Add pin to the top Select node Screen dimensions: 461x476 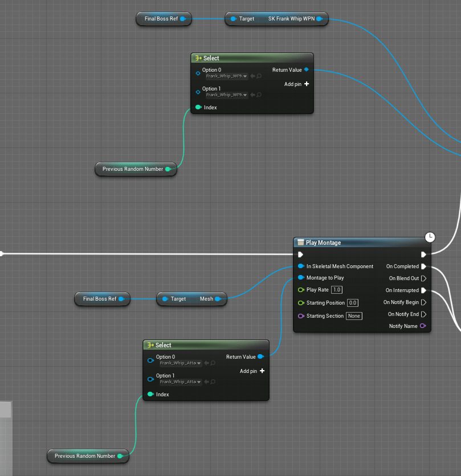(307, 84)
